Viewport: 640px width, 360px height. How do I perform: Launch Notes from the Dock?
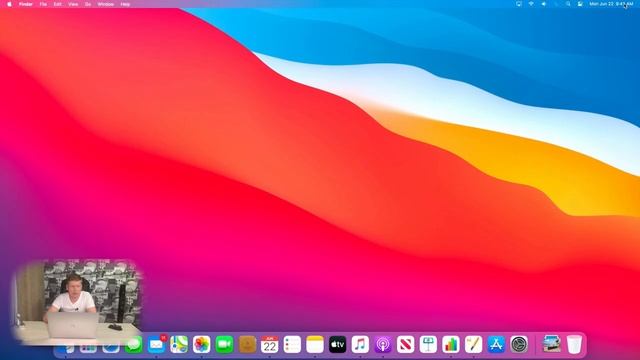coord(315,344)
